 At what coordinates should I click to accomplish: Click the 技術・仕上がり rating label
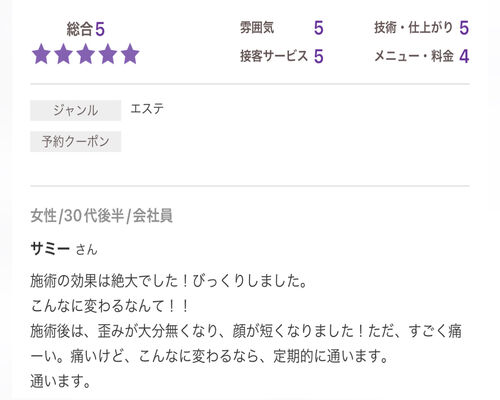413,28
